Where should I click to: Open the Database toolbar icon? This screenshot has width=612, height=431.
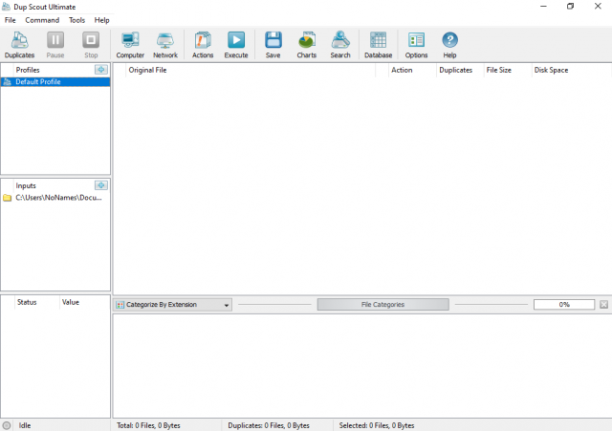pyautogui.click(x=378, y=45)
